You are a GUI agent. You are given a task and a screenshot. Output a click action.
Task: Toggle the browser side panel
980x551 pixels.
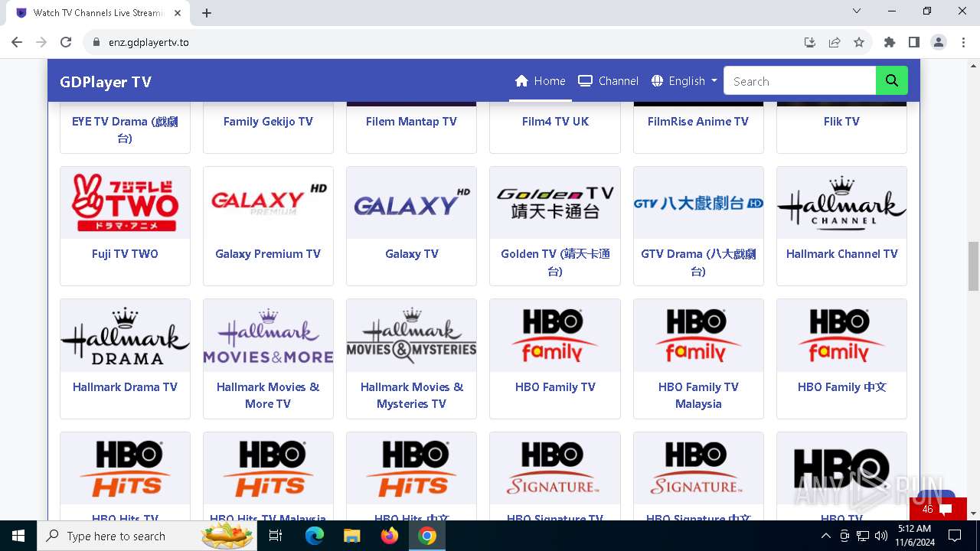[x=913, y=42]
